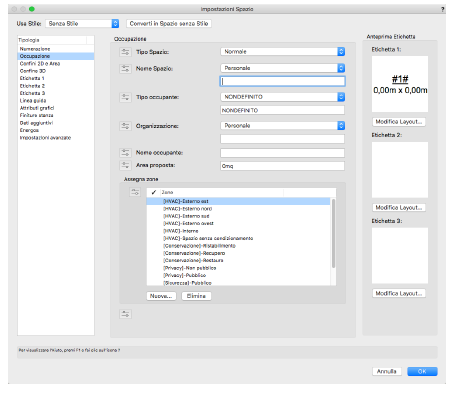Select Occupazione in the Tipologia list
This screenshot has width=454, height=395.
pos(56,56)
